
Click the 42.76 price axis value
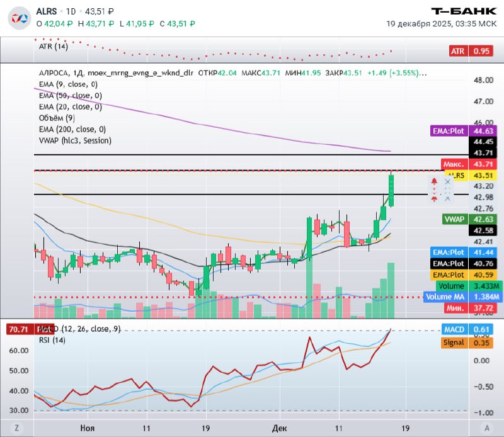483,209
